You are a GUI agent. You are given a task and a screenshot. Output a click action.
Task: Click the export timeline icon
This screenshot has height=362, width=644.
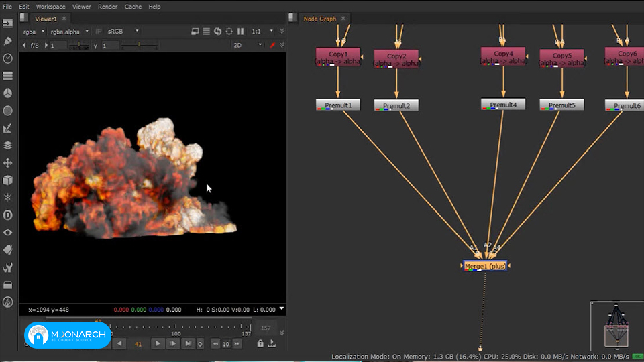coord(272,343)
